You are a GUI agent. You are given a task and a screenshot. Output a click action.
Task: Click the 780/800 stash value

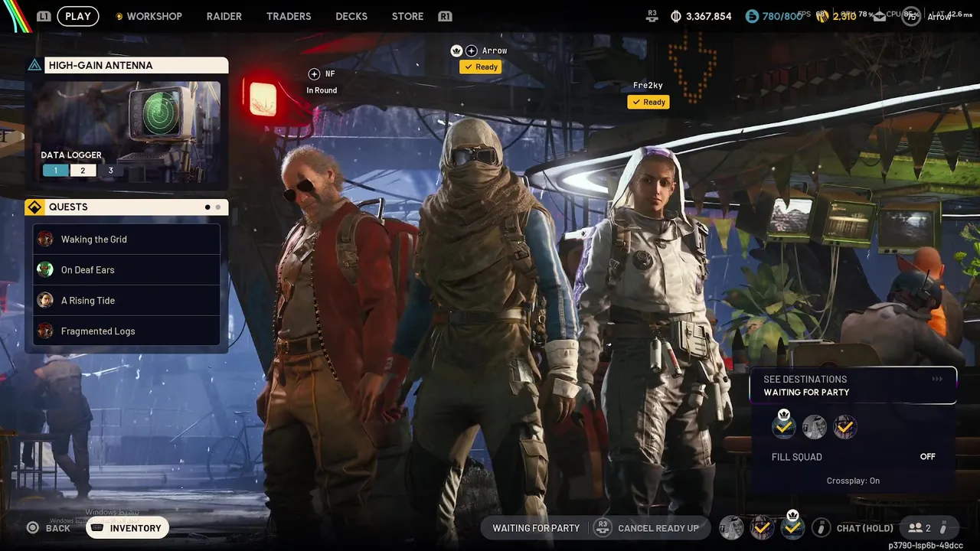(x=782, y=16)
